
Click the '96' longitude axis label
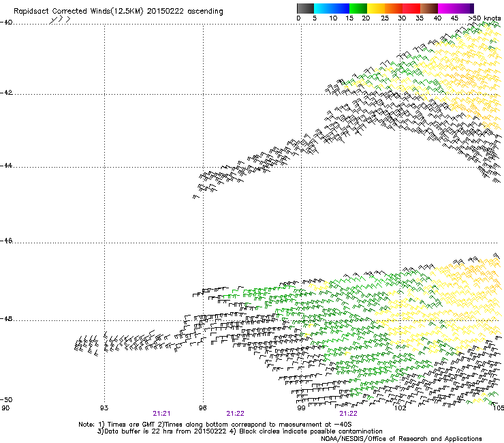tap(202, 408)
